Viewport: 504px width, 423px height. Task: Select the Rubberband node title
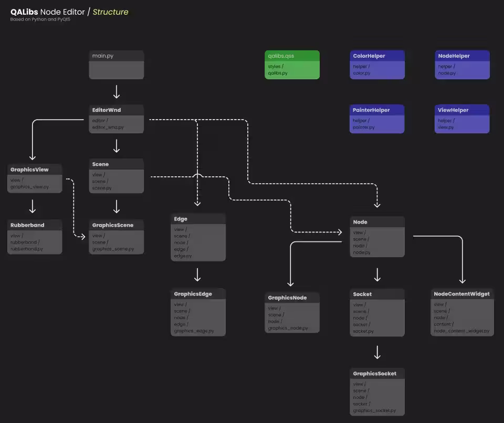[x=27, y=225]
